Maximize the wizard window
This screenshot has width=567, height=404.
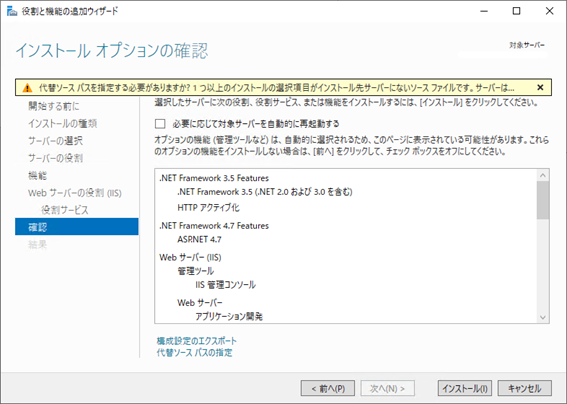click(517, 11)
